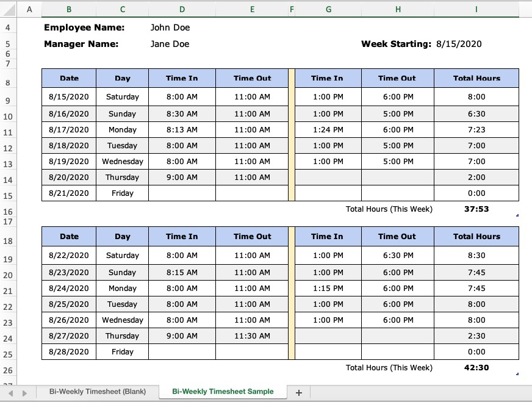Image resolution: width=532 pixels, height=402 pixels.
Task: Select Wednesday cell for 8/19/2020
Action: click(x=123, y=162)
